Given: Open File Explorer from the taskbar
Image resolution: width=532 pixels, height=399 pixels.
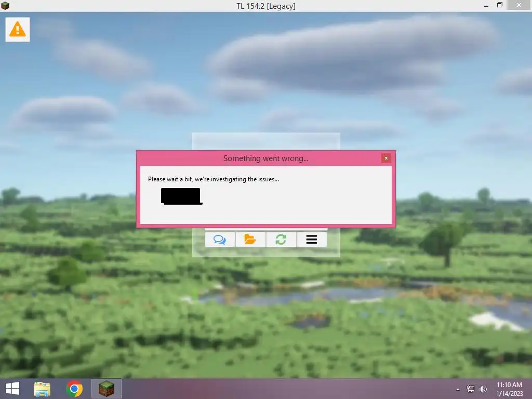Looking at the screenshot, I should (x=42, y=389).
